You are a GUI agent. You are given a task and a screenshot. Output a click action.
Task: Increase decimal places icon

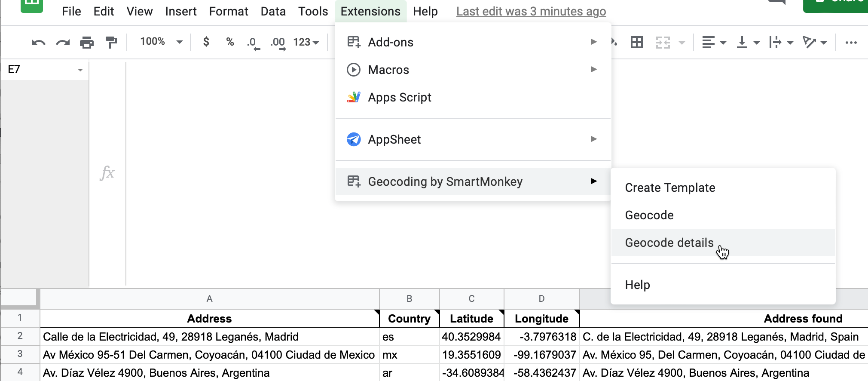(x=278, y=43)
